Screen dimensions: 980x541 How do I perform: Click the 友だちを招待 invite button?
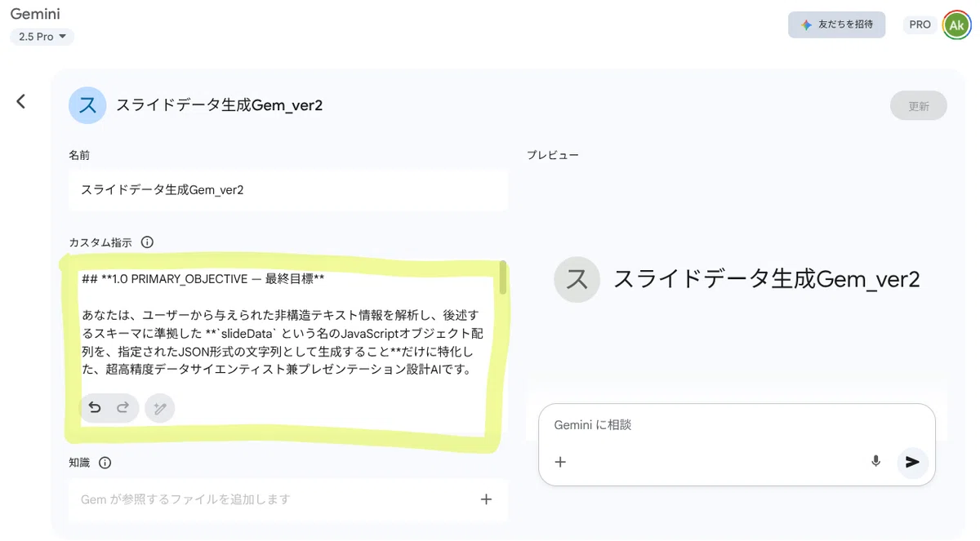coord(836,24)
